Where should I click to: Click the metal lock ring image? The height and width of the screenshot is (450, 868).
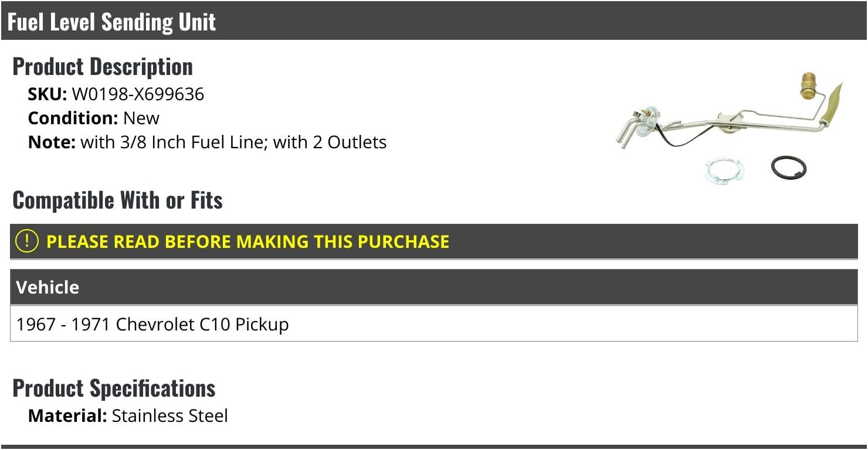tap(725, 171)
